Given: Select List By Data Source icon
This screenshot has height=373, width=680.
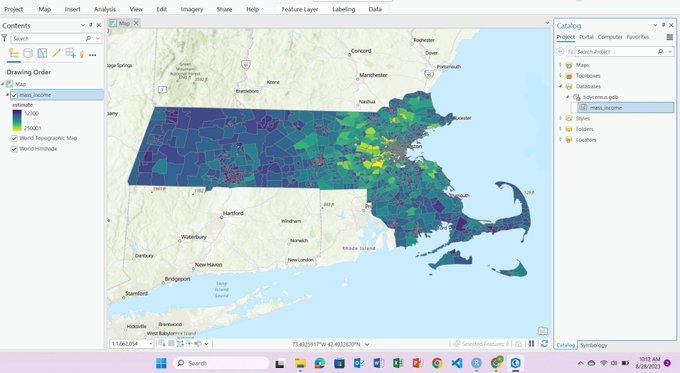Looking at the screenshot, I should pos(28,53).
